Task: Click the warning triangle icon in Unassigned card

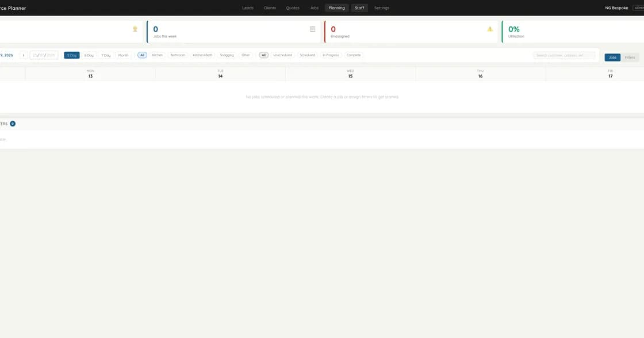Action: (x=490, y=29)
